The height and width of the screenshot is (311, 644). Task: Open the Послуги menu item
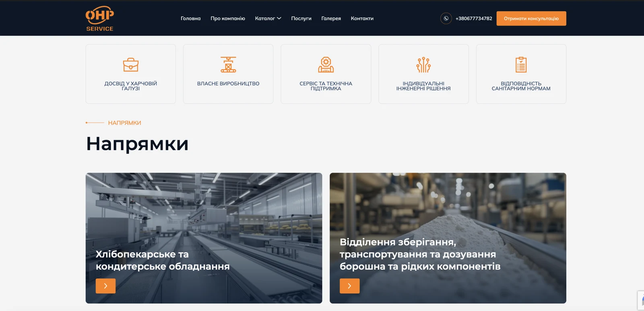point(301,19)
